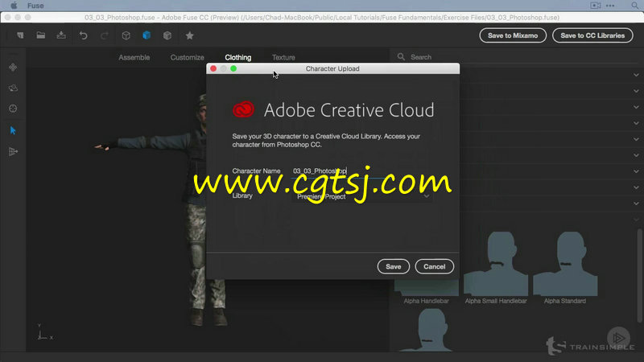Open Spotlight search in menu bar
This screenshot has width=644, height=362.
click(x=635, y=6)
